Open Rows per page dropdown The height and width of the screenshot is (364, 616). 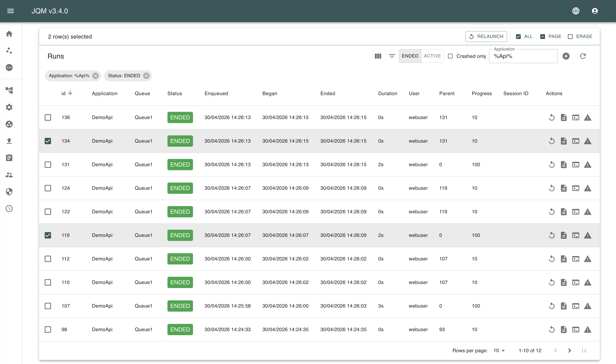point(499,350)
